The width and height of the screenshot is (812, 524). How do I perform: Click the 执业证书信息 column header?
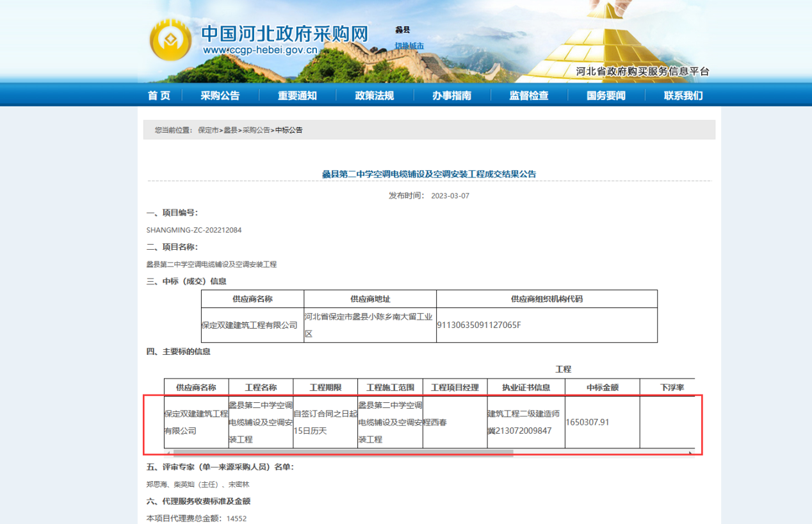(526, 387)
